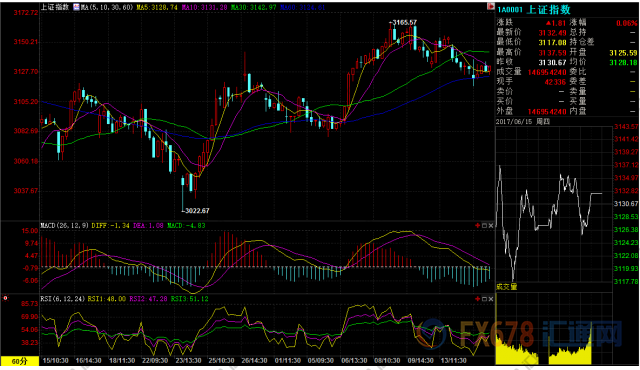Click the 昨收 value 3130.67
Screen dimensions: 640x370
pyautogui.click(x=552, y=62)
